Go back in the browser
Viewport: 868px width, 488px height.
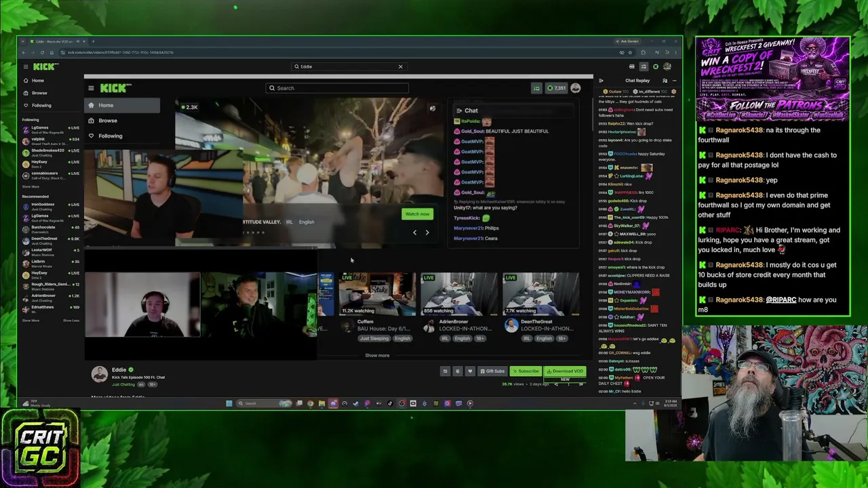(24, 52)
